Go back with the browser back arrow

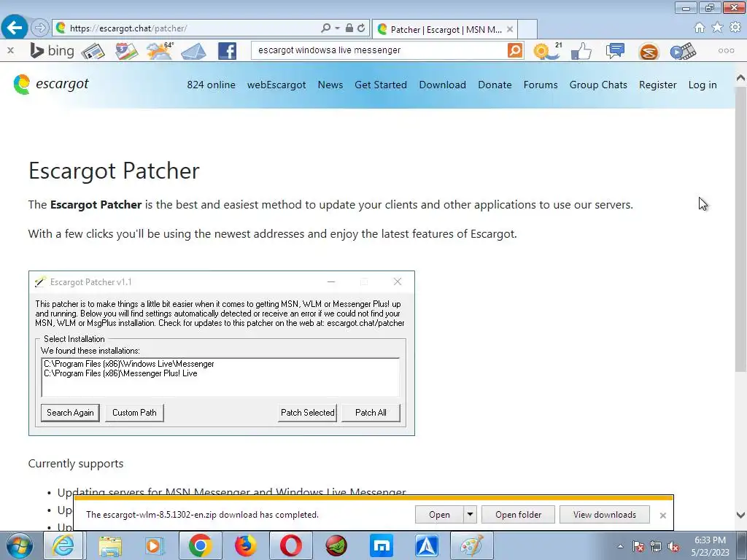[15, 28]
